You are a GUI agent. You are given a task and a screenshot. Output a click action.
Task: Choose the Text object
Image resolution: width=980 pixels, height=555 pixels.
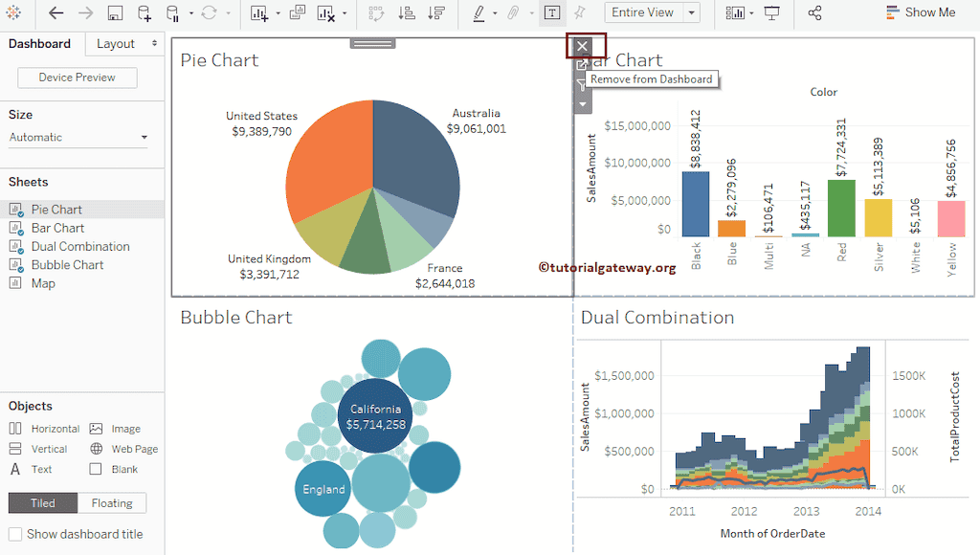31,469
